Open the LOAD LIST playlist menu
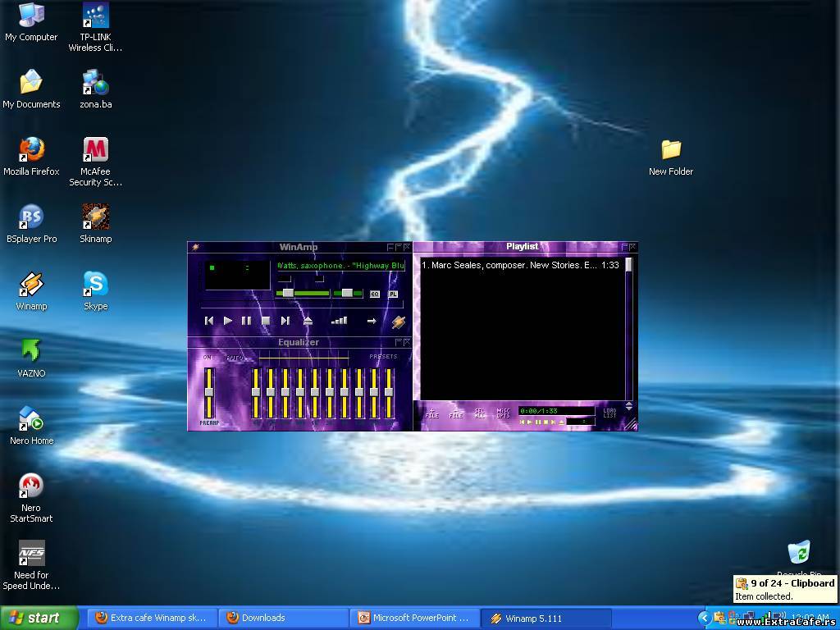Screen dimensions: 840x630 pos(609,413)
